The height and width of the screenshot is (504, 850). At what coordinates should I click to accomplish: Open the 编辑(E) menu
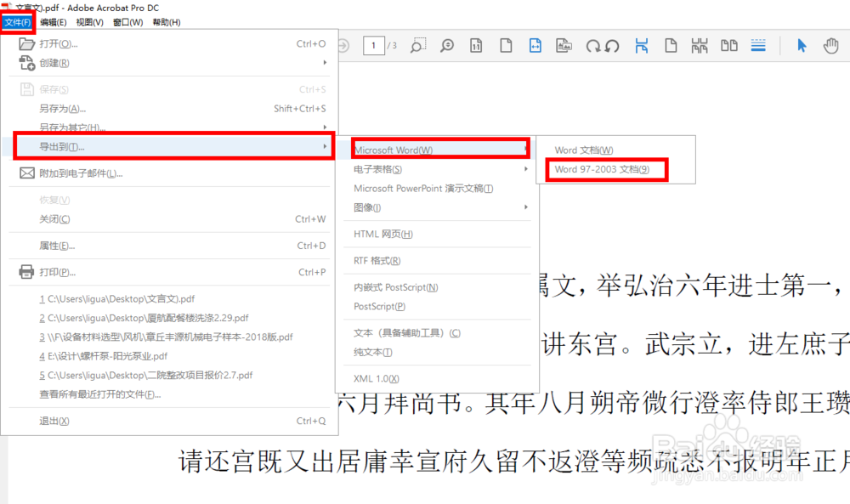(x=53, y=22)
